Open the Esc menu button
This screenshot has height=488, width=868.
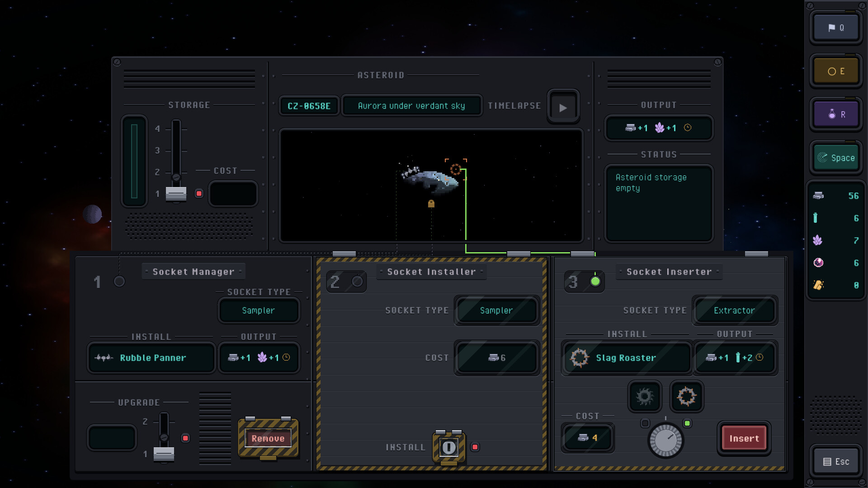point(836,461)
